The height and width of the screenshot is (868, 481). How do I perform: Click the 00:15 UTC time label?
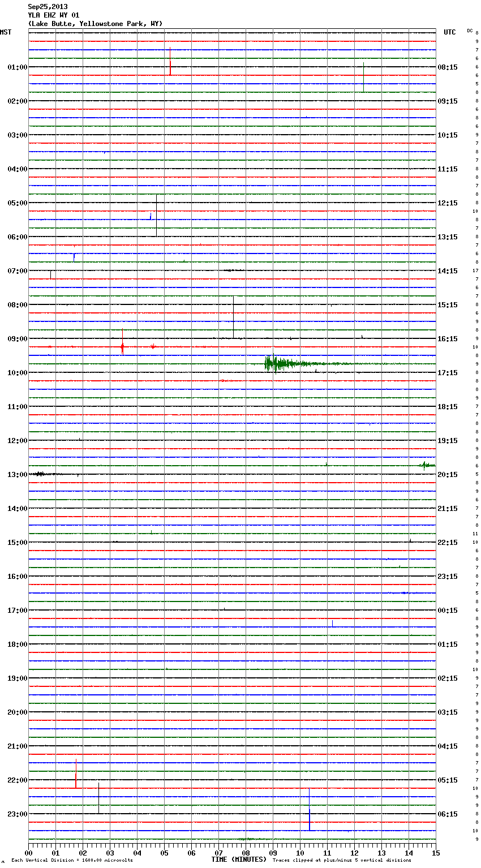448,611
